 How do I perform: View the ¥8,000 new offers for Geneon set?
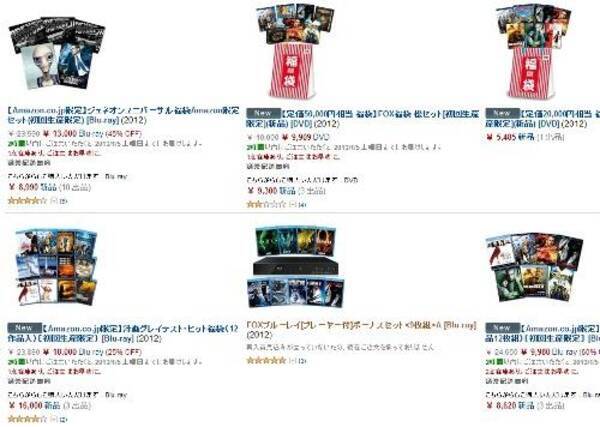coord(49,187)
